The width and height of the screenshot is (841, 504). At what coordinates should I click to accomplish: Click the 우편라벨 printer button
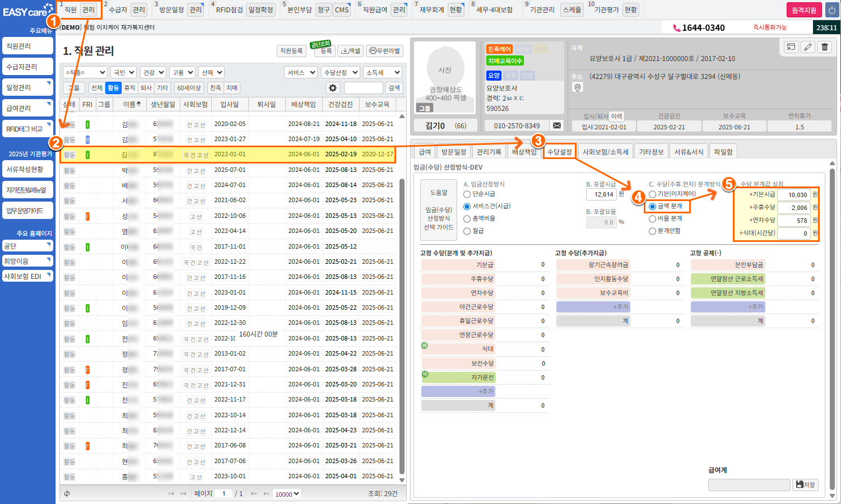coord(385,51)
